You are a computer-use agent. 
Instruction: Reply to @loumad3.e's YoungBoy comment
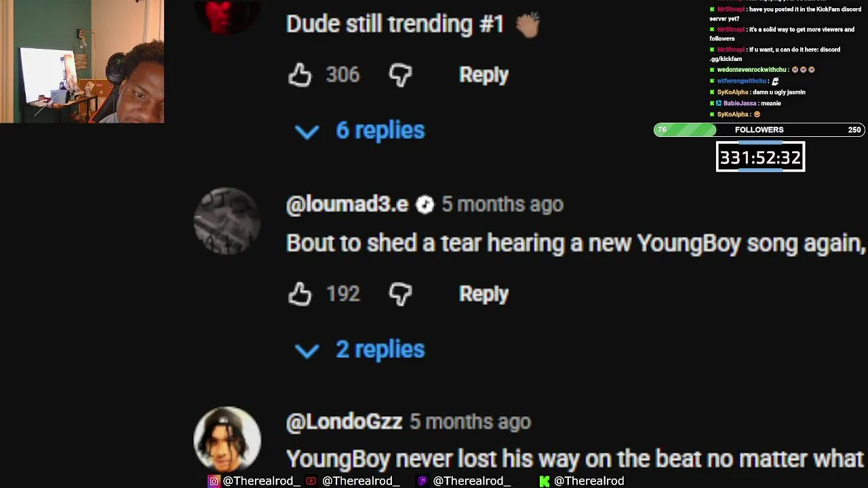pos(484,293)
